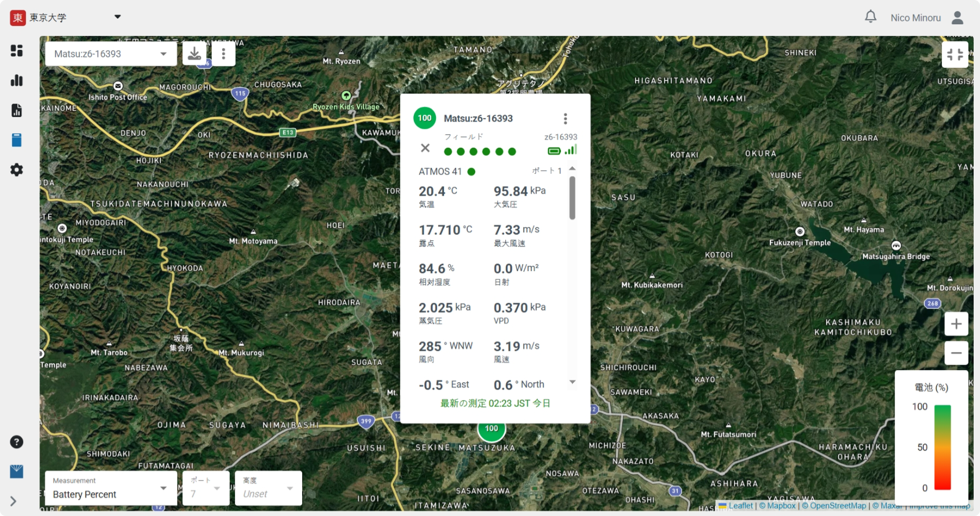Exit fullscreen map view
The image size is (980, 516).
click(x=955, y=55)
